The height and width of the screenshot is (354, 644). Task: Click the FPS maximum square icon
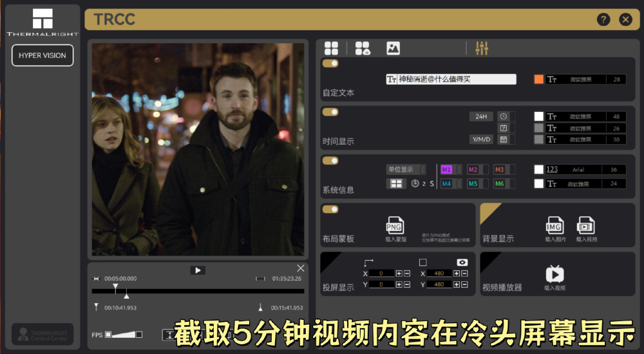[139, 335]
